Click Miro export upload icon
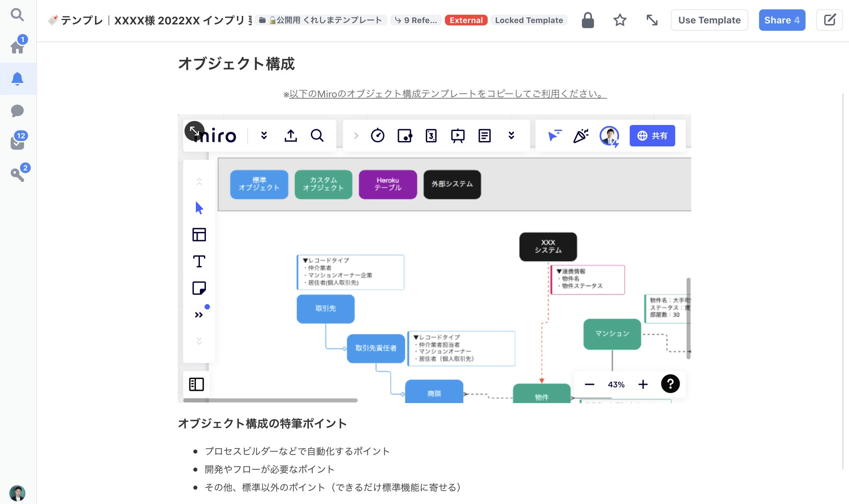 (291, 136)
